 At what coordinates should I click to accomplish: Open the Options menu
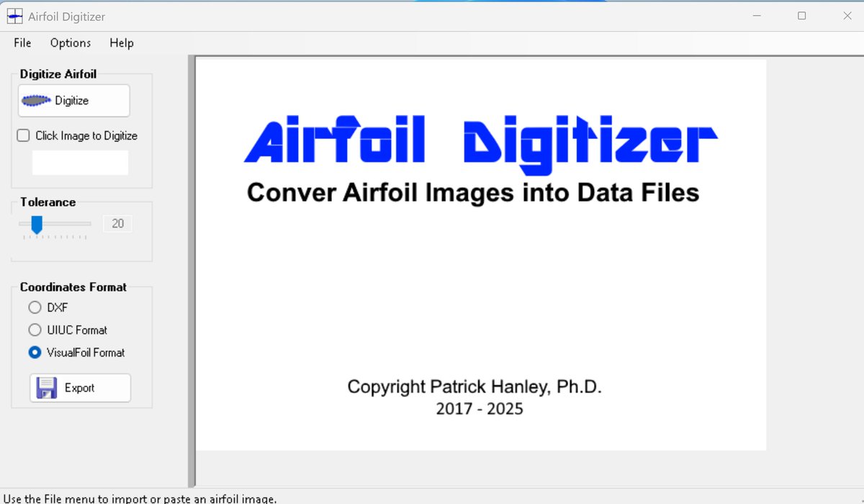tap(70, 43)
